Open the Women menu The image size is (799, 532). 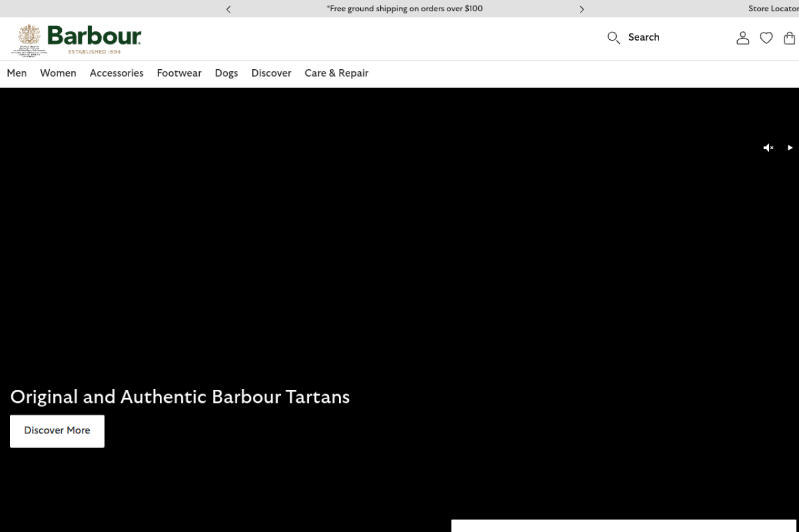coord(58,73)
